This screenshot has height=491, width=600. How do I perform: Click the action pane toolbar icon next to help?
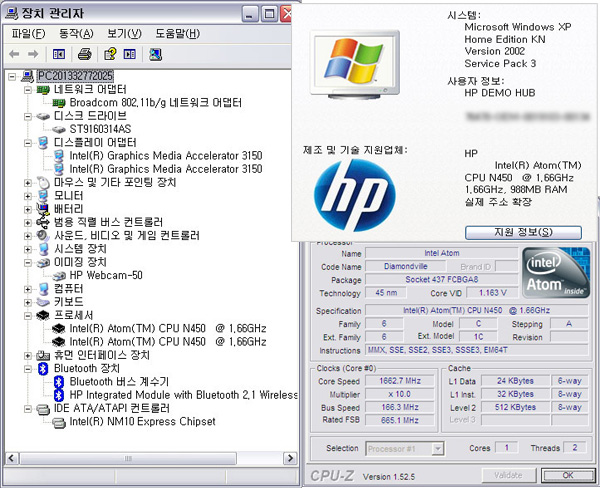click(130, 54)
